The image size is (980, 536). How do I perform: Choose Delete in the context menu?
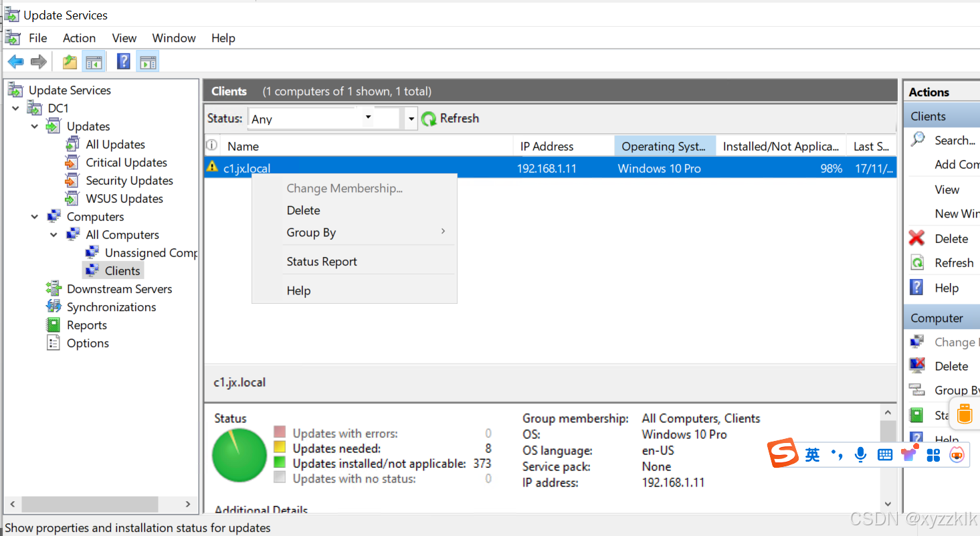[x=355, y=210]
